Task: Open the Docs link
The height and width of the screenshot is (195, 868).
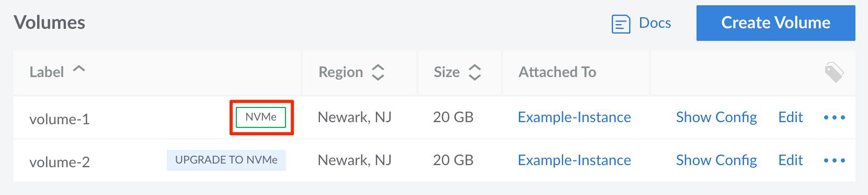Action: coord(655,23)
